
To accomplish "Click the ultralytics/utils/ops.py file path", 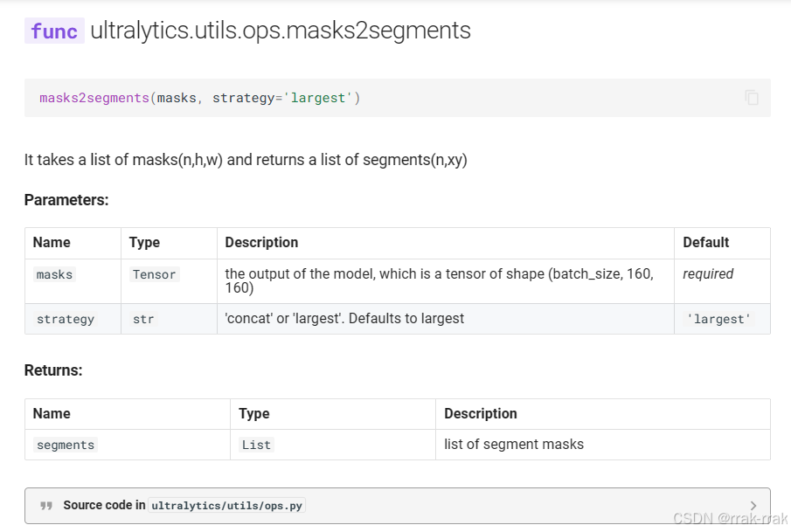I will [226, 506].
